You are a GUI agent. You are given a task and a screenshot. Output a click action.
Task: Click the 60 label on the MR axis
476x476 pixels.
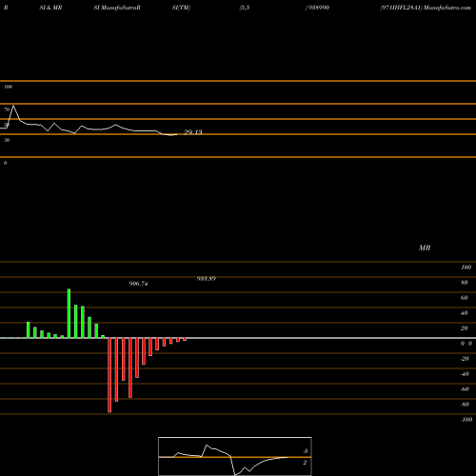pyautogui.click(x=464, y=298)
